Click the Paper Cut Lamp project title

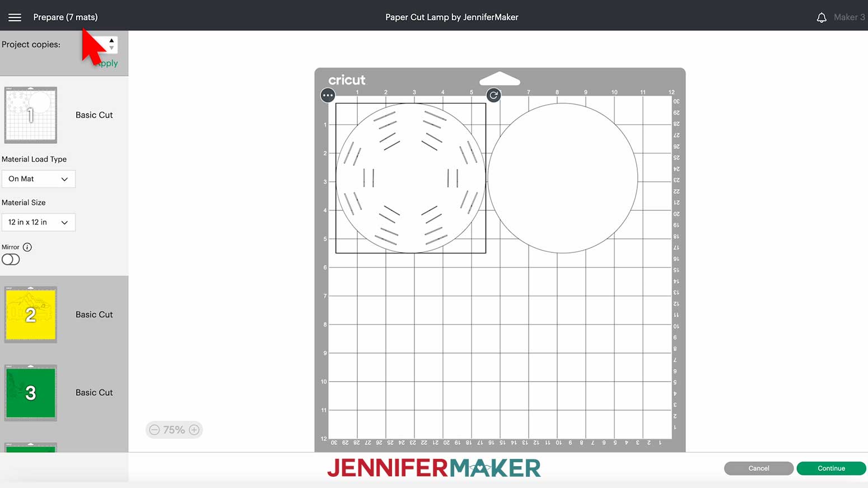point(452,17)
